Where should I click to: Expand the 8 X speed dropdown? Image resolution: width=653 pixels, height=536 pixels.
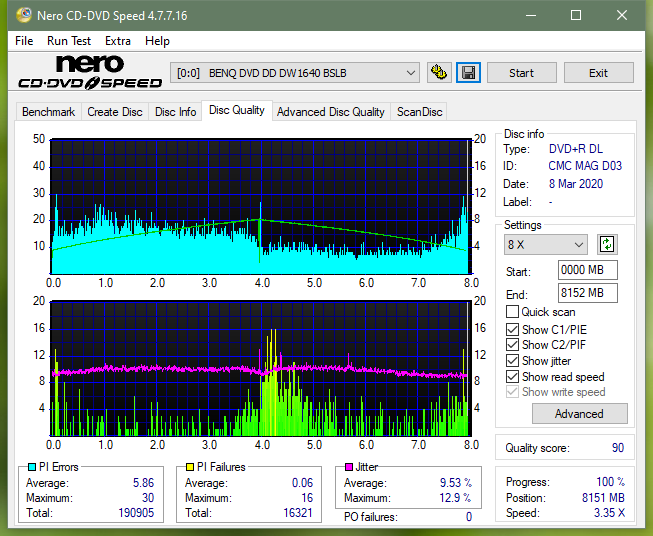546,244
